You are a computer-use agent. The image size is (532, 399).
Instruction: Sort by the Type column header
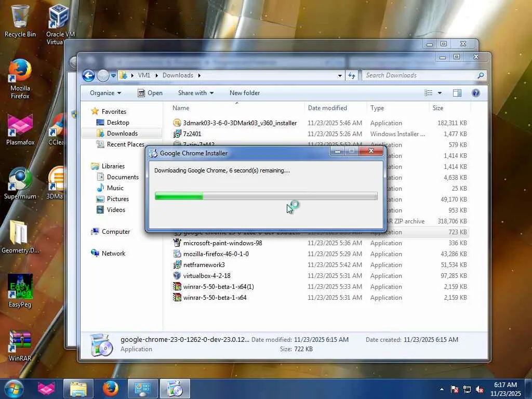[x=397, y=108]
